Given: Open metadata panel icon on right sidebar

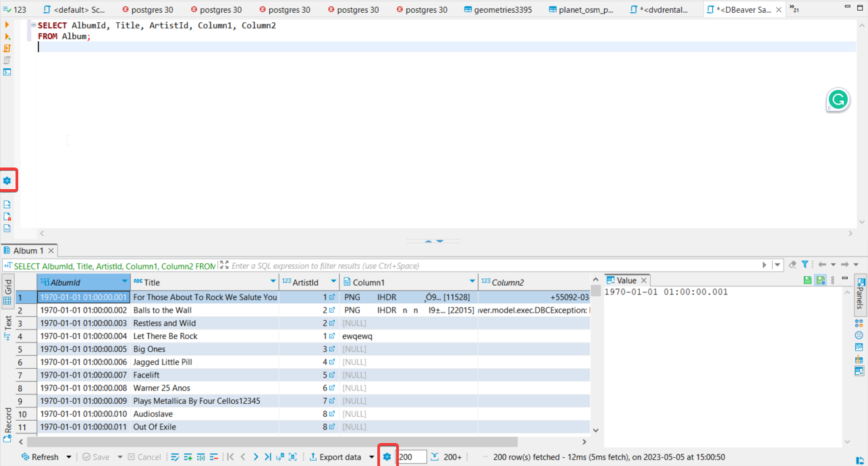Looking at the screenshot, I should [x=859, y=346].
